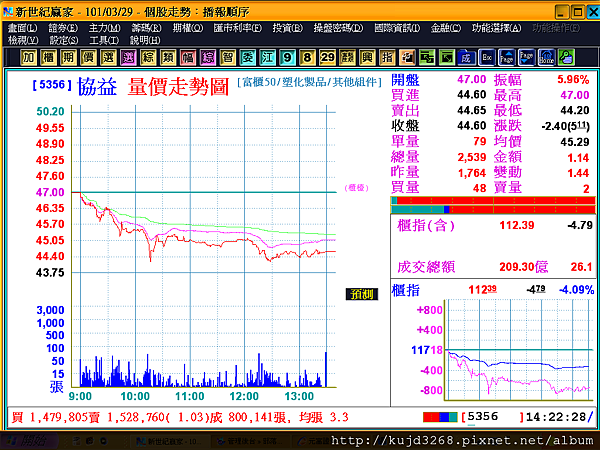The width and height of the screenshot is (600, 450).
Task: Open the 匯市利率(F) menu
Action: coord(238,28)
